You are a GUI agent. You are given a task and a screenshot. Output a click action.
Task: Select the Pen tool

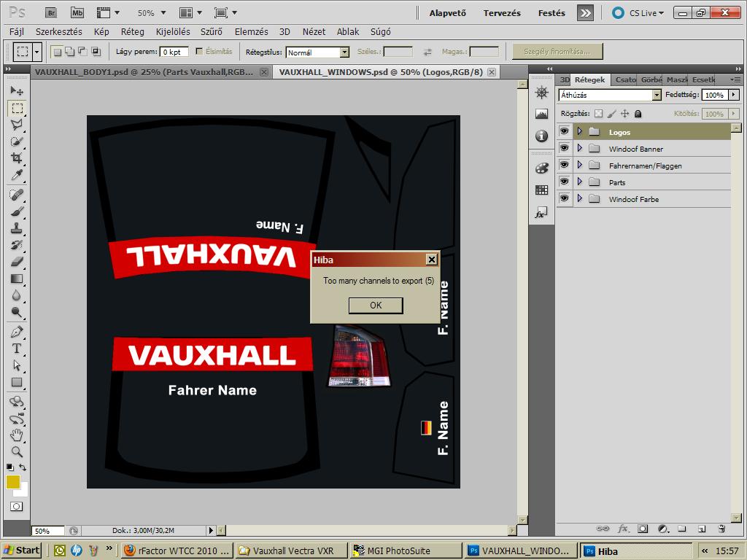pos(17,332)
